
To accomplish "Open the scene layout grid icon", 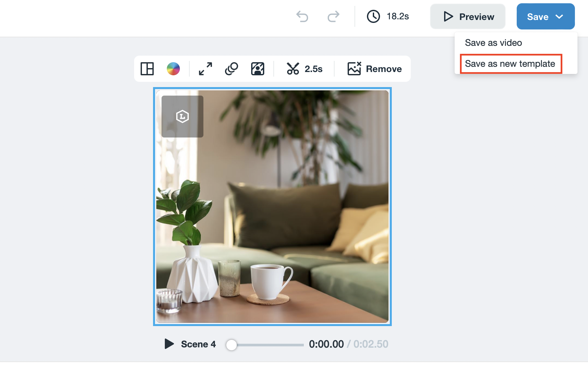I will coord(147,69).
